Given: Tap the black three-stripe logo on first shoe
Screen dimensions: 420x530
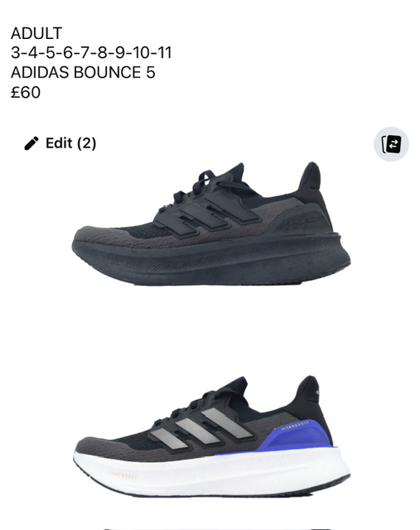Looking at the screenshot, I should click(x=208, y=215).
